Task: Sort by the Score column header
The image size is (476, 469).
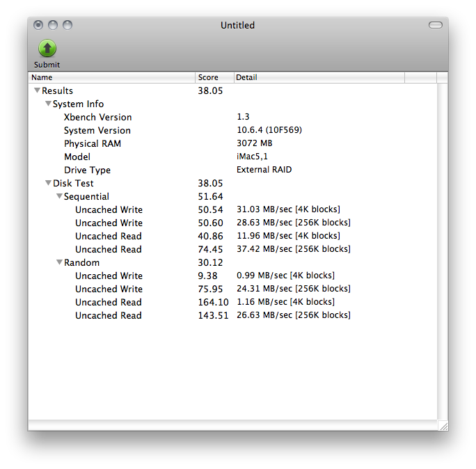Action: point(214,77)
